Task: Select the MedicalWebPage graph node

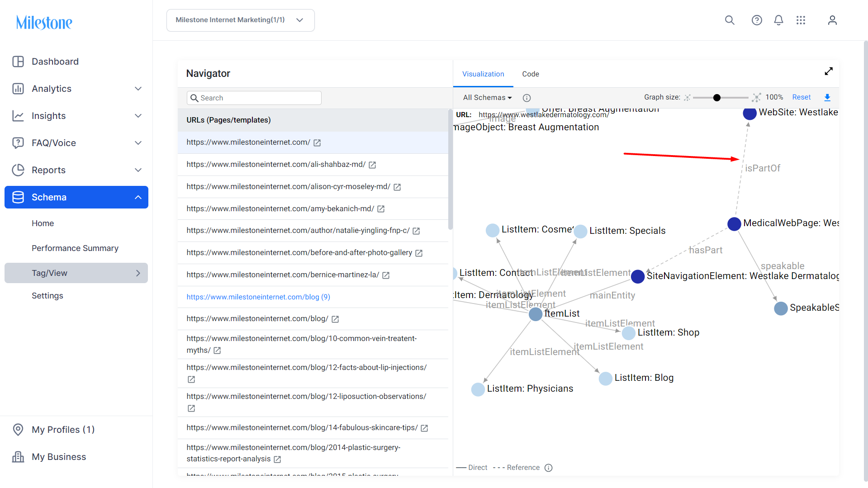Action: tap(734, 223)
